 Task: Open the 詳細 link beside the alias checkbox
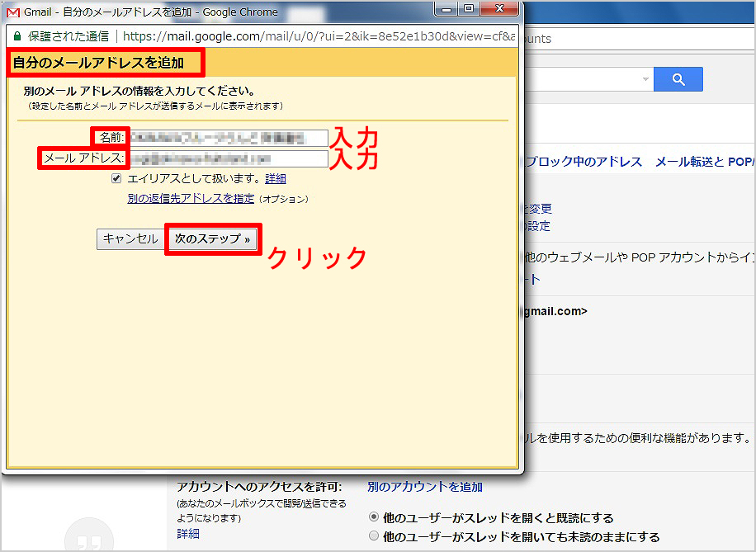(x=276, y=178)
